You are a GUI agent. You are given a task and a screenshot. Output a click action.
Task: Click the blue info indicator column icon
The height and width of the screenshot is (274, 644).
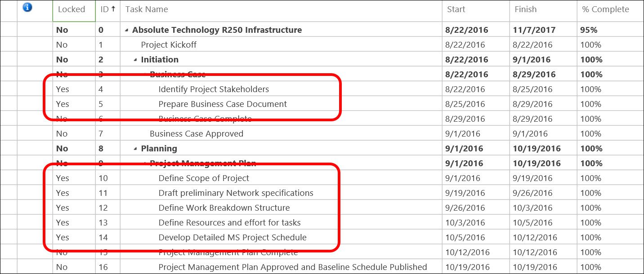point(27,7)
